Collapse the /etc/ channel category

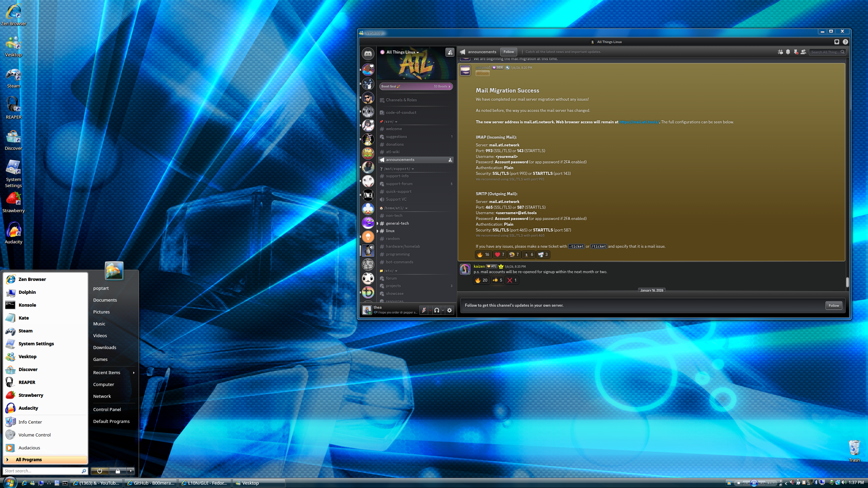pyautogui.click(x=389, y=271)
